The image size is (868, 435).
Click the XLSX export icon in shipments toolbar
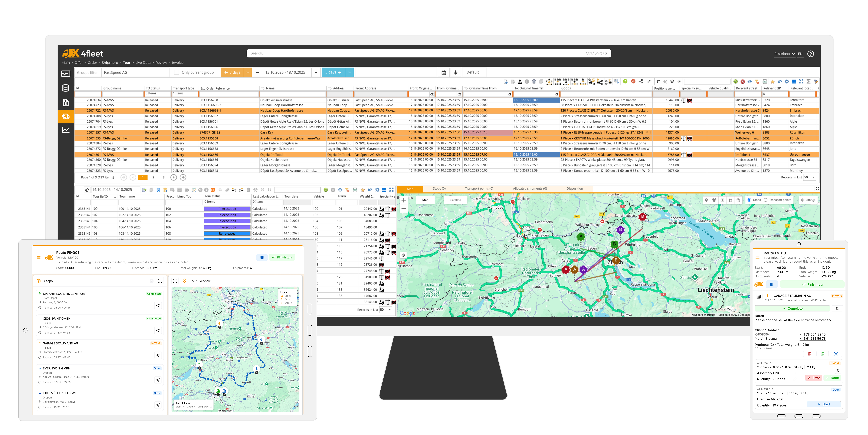pos(765,82)
